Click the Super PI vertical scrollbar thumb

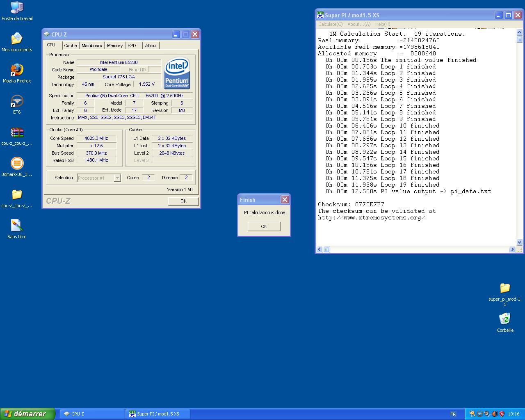[x=520, y=39]
